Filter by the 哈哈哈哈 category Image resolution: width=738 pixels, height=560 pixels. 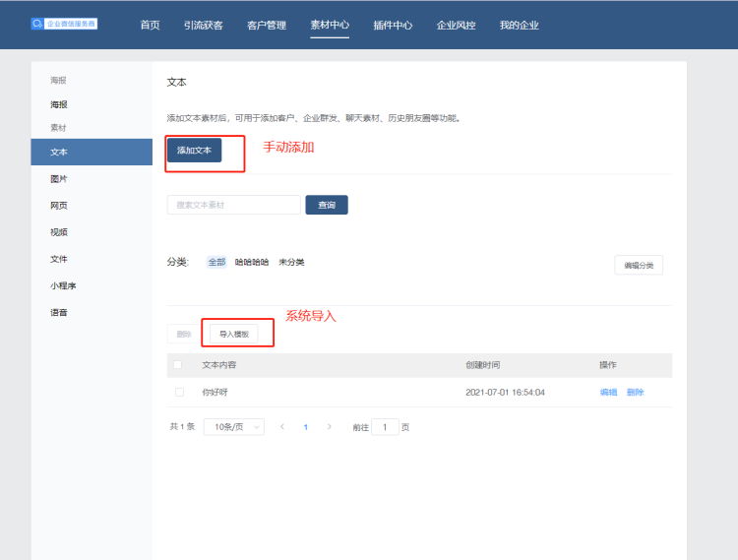point(252,262)
